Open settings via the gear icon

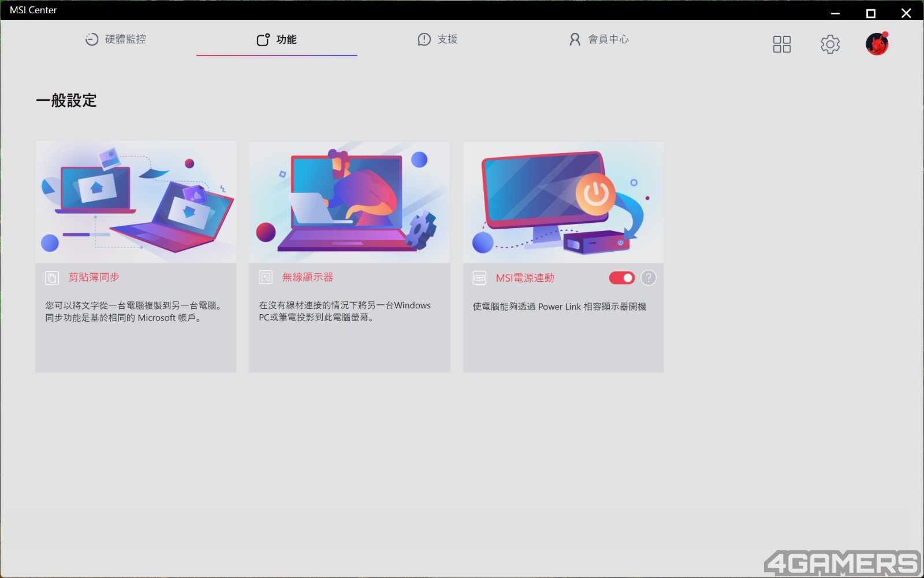click(x=830, y=44)
